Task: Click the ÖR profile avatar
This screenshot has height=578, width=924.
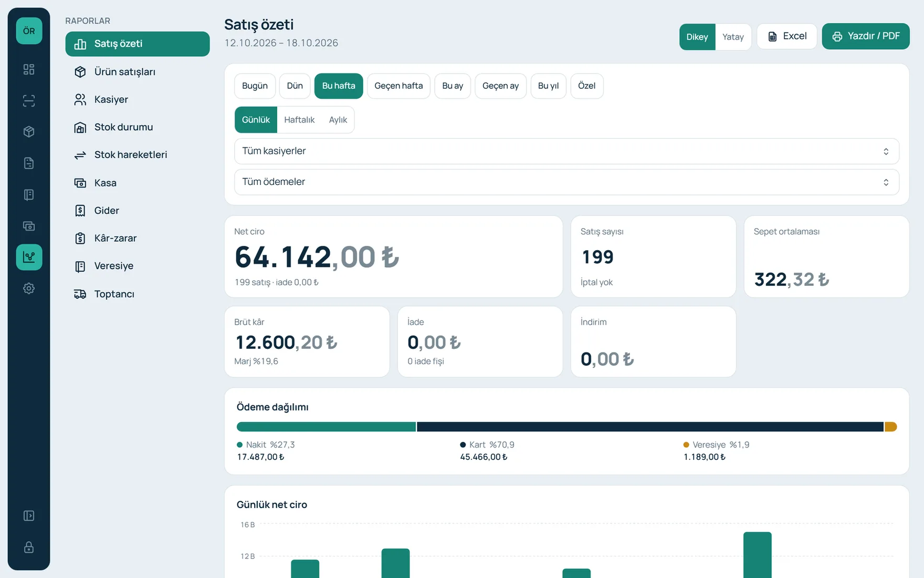Action: click(x=29, y=31)
